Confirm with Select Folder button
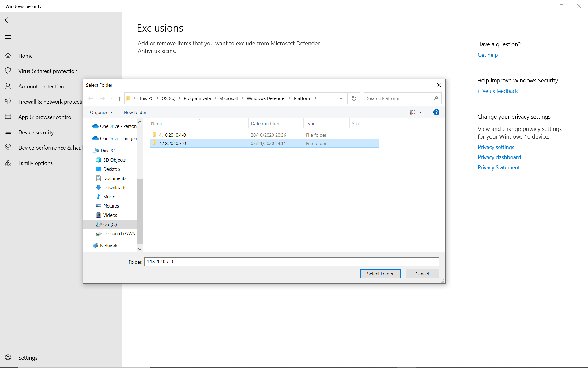Viewport: 588px width, 368px height. [x=380, y=274]
